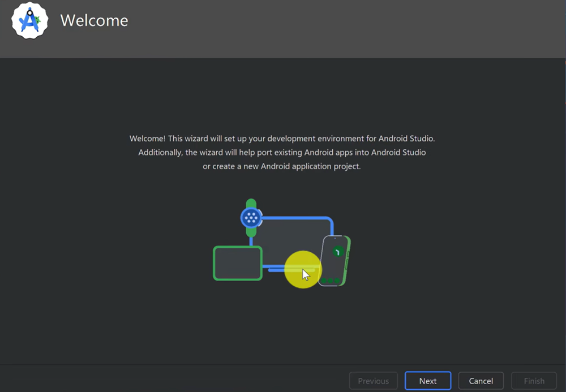Click the green tablet outline in the illustration
Viewport: 566px width, 392px height.
[238, 263]
